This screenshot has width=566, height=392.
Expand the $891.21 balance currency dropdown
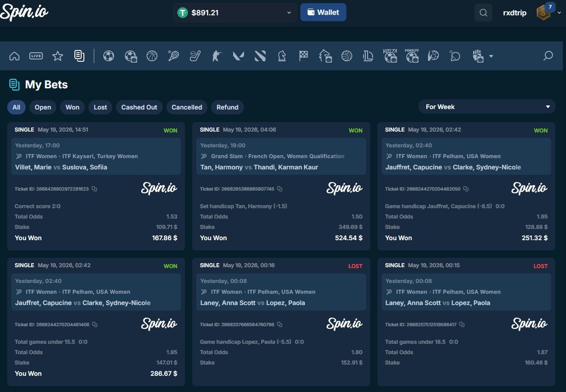tap(235, 13)
